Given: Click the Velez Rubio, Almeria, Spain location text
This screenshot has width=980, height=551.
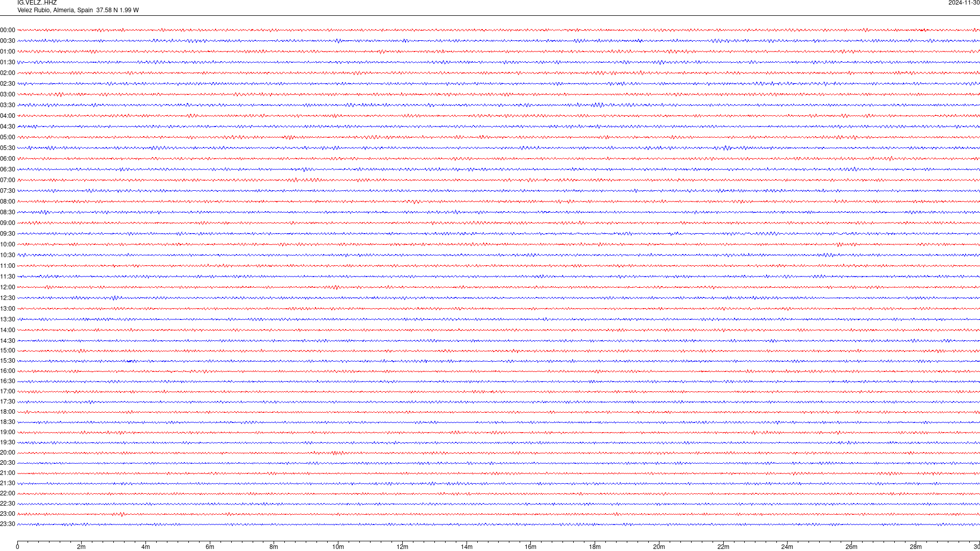Looking at the screenshot, I should [x=55, y=10].
